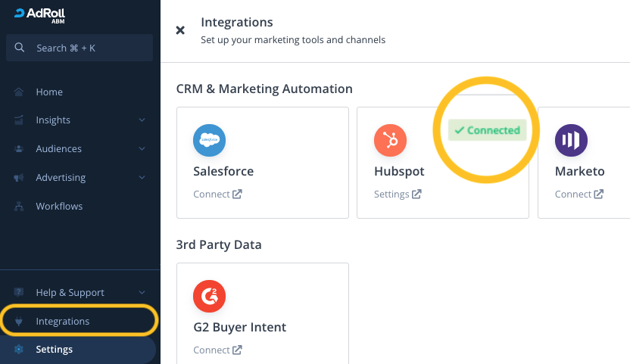Expand the Audiences submenu arrow
Viewport: 630px width, 364px height.
click(142, 149)
